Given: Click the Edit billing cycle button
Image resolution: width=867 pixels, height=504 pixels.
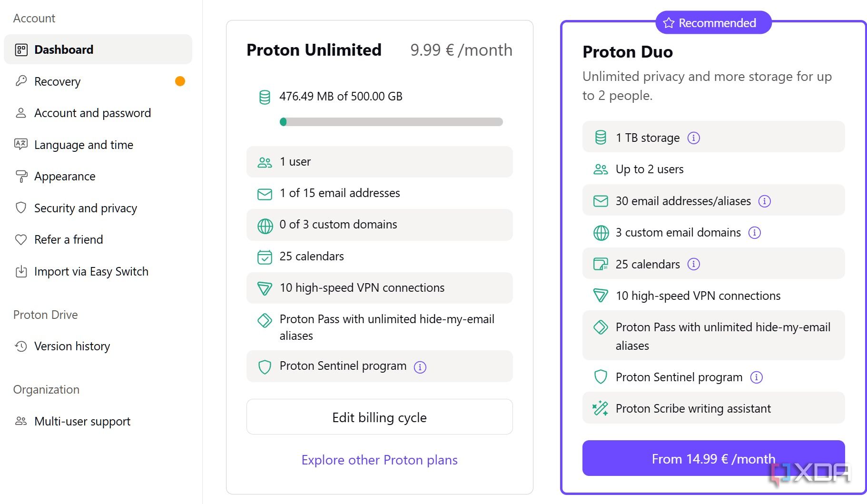Looking at the screenshot, I should (x=379, y=417).
